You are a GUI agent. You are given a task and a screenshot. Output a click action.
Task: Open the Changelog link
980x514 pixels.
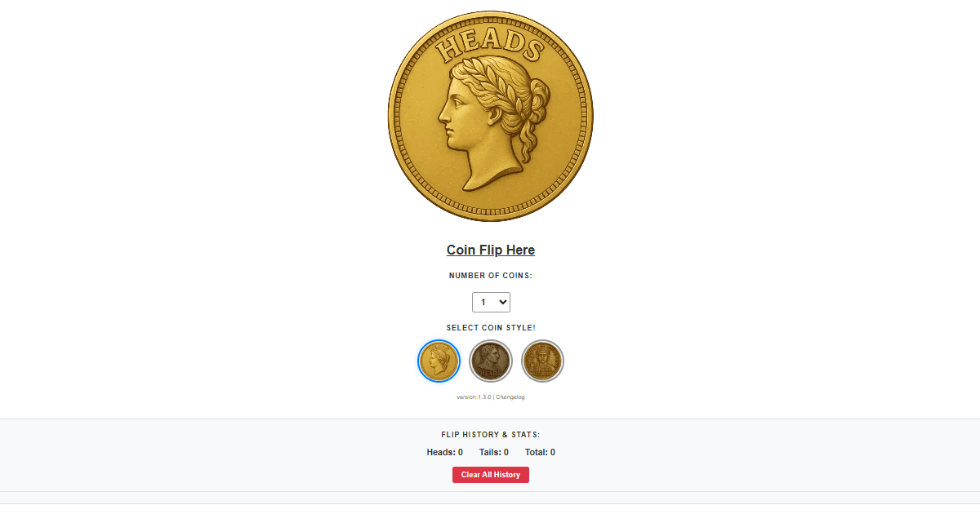(511, 397)
